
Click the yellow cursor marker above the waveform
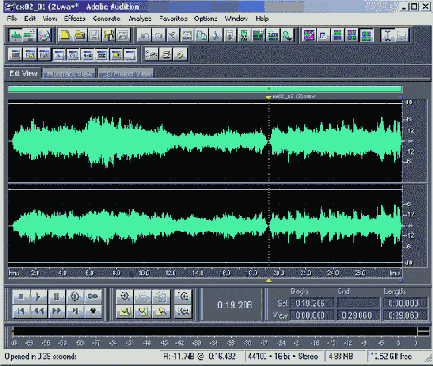(x=268, y=97)
